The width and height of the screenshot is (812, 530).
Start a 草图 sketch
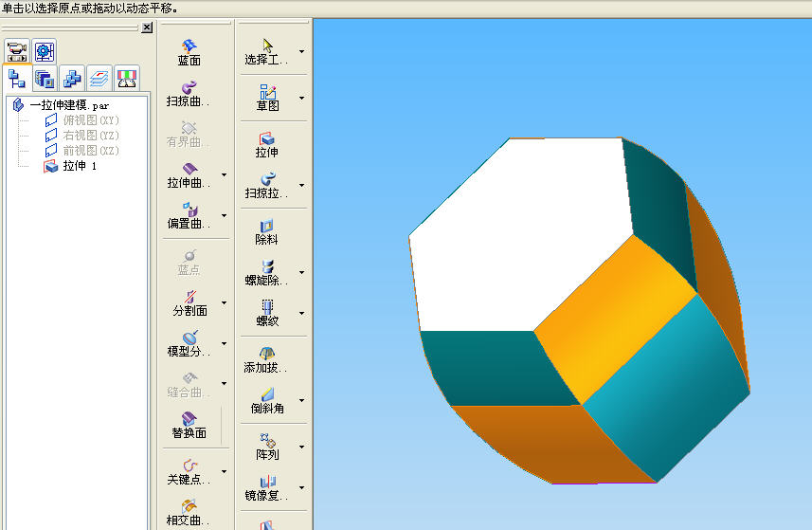(267, 98)
